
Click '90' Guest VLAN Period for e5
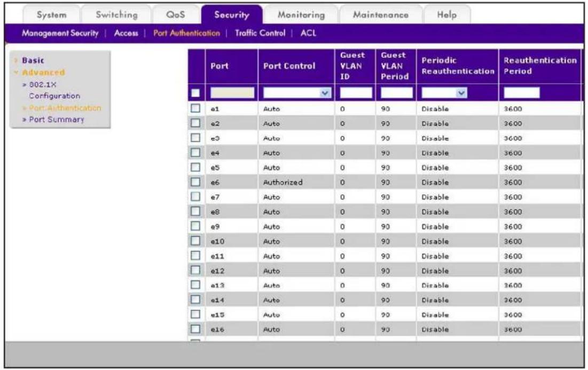(386, 168)
